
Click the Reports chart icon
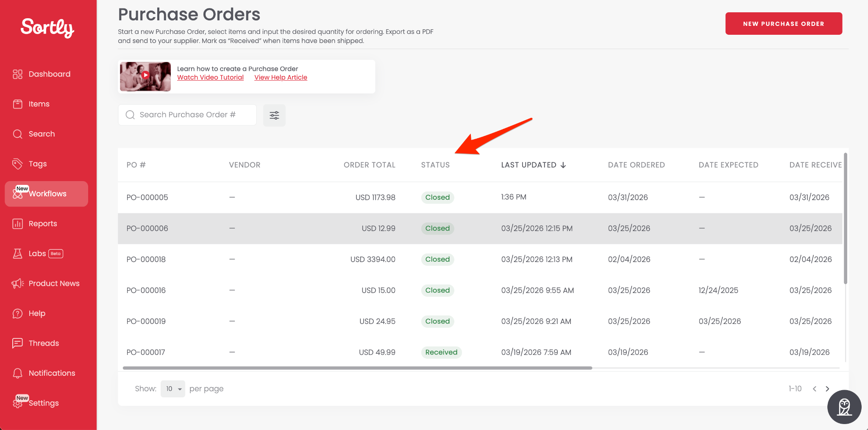[x=17, y=223]
